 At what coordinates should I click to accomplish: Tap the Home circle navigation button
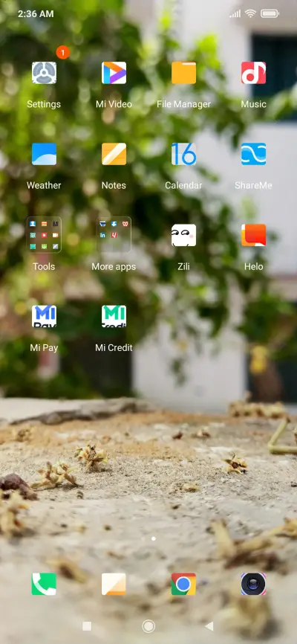click(148, 626)
